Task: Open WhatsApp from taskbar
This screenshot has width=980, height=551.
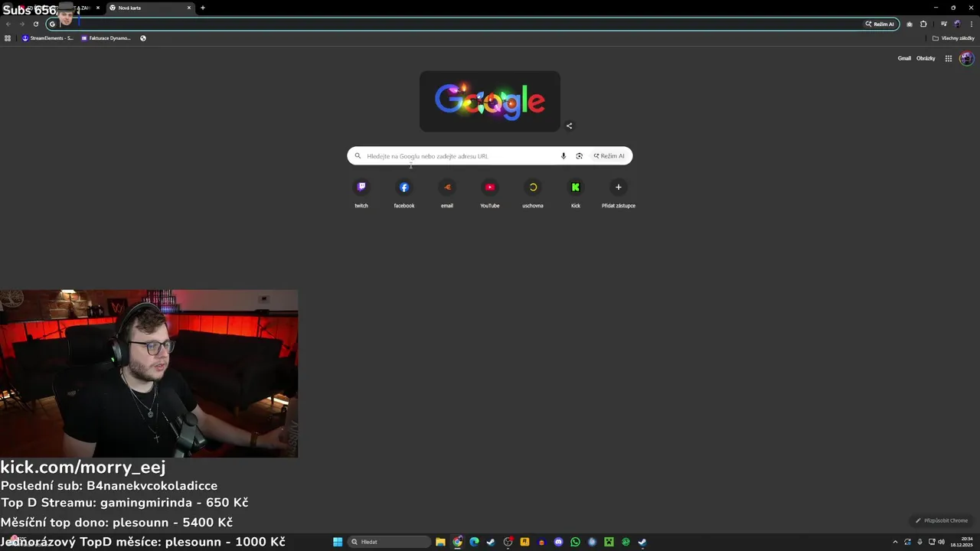Action: tap(575, 542)
